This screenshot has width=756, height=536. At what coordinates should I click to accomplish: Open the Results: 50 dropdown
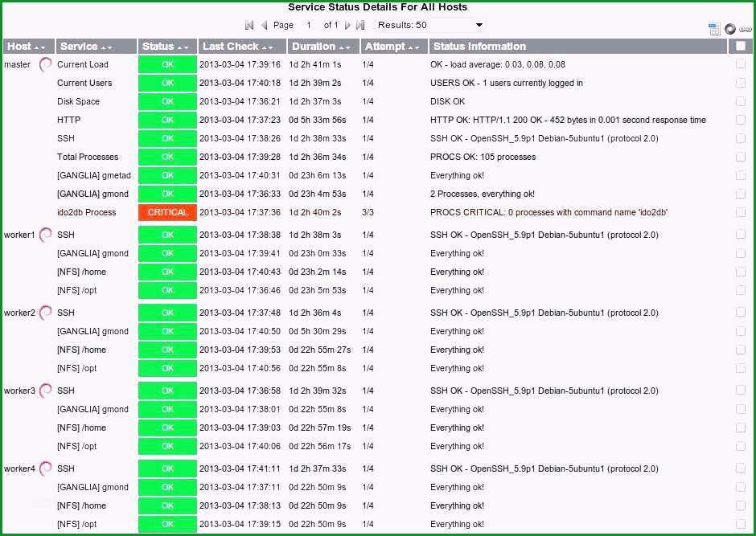point(429,25)
